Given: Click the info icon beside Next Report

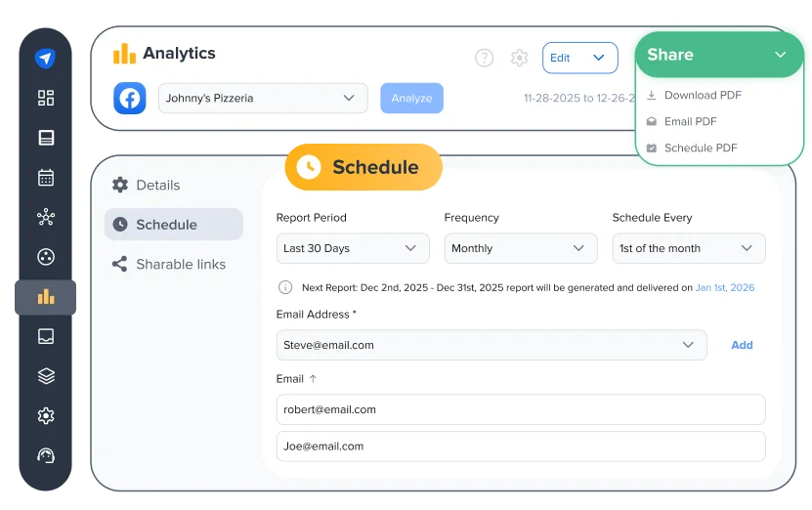Looking at the screenshot, I should (285, 288).
